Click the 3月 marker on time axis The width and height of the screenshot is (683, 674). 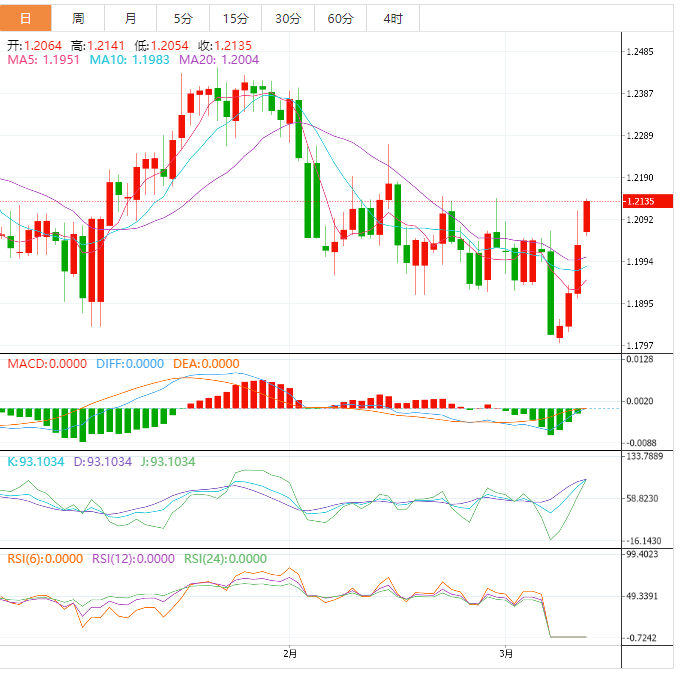pos(507,654)
